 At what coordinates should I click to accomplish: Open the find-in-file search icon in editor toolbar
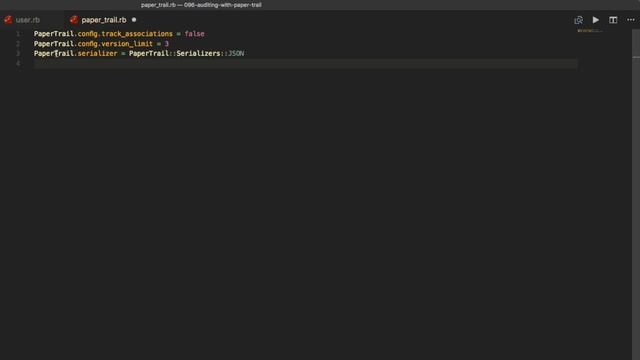pos(578,20)
